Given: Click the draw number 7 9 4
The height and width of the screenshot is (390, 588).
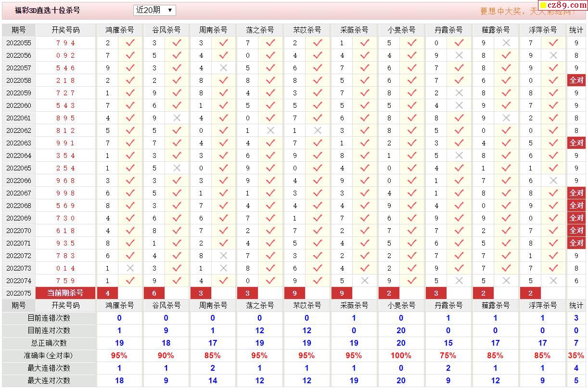Looking at the screenshot, I should click(x=65, y=43).
